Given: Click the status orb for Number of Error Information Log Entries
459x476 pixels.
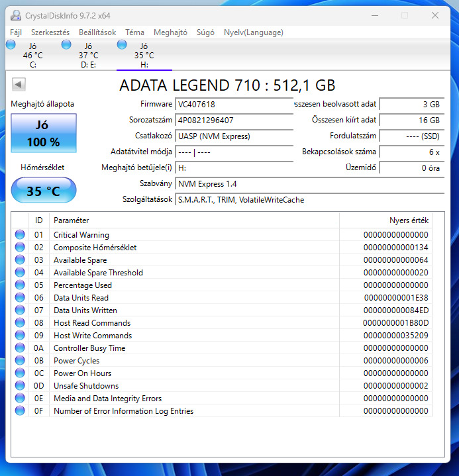Looking at the screenshot, I should tap(20, 411).
